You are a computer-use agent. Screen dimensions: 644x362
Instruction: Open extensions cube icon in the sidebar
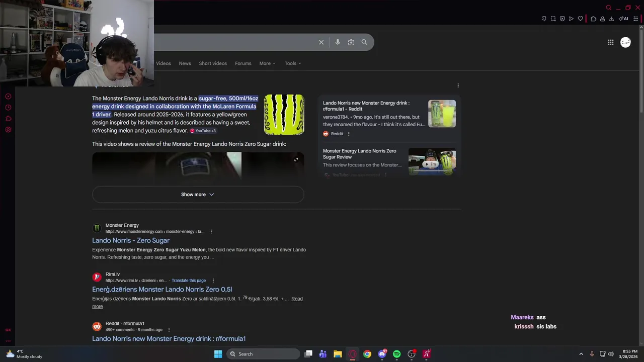coord(8,119)
